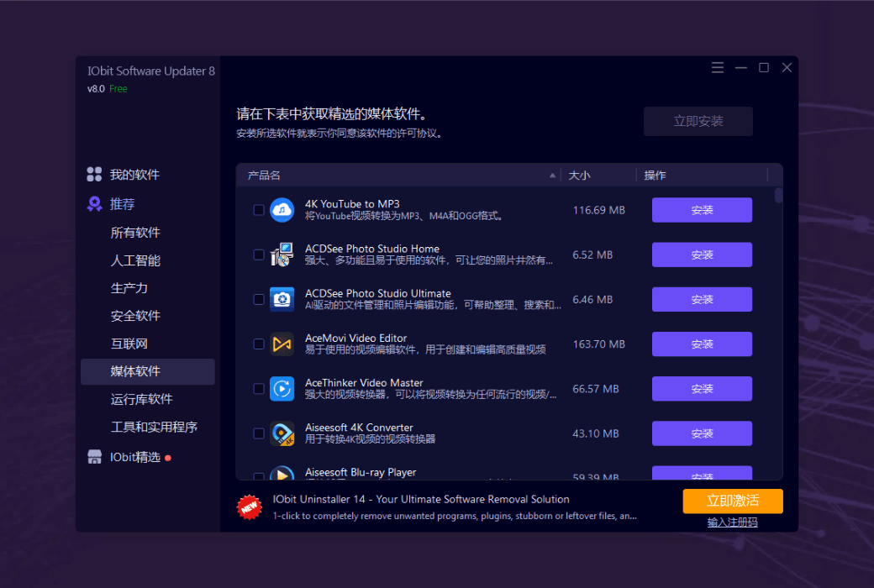
Task: Click the orange 立即激活 button
Action: (x=733, y=501)
